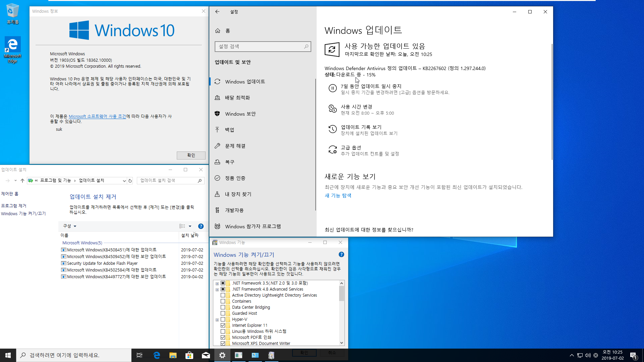Select Windows 업데이트 in sidebar
Image resolution: width=644 pixels, height=362 pixels.
coord(262,82)
